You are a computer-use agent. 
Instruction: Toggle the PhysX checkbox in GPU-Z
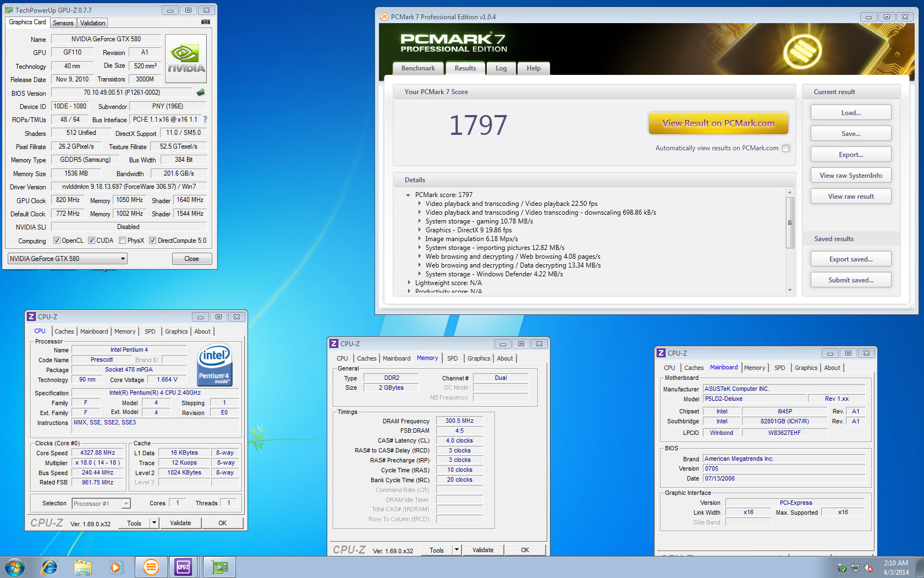coord(122,241)
